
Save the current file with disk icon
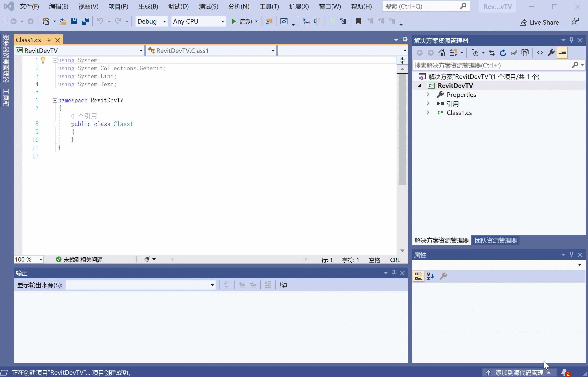[74, 22]
